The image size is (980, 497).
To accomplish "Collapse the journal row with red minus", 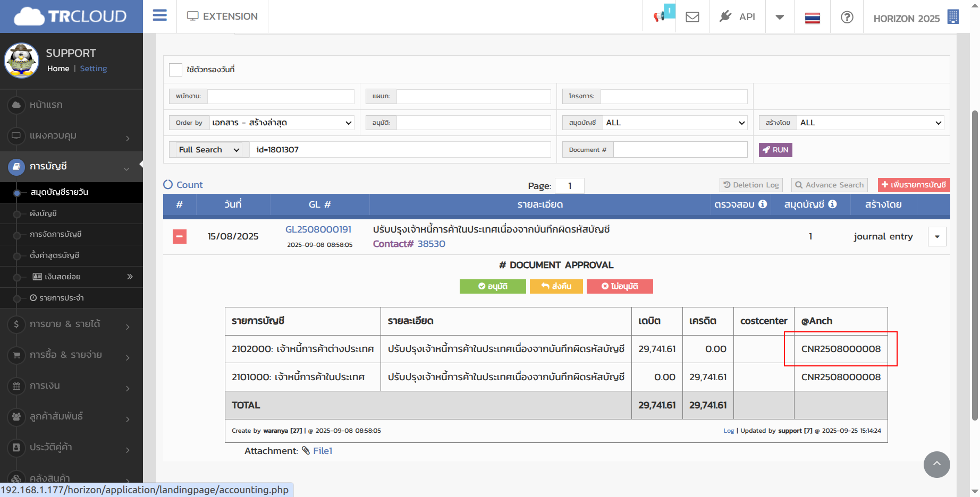I will click(x=180, y=236).
